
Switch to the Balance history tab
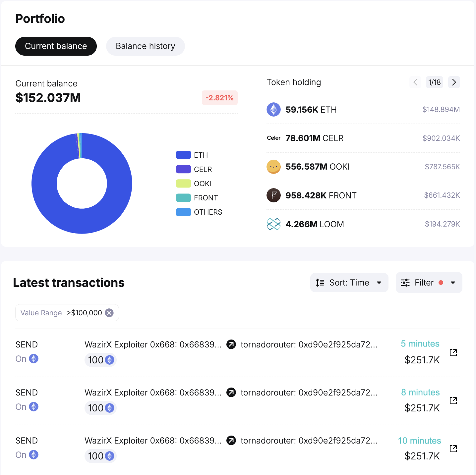(x=145, y=46)
